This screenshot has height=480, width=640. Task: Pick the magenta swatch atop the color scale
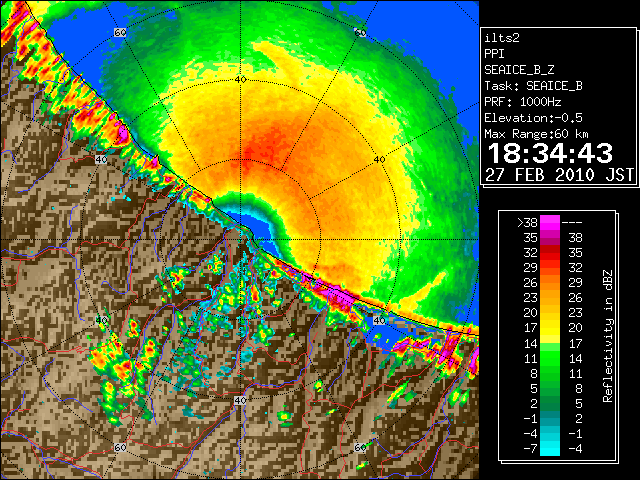[x=550, y=223]
